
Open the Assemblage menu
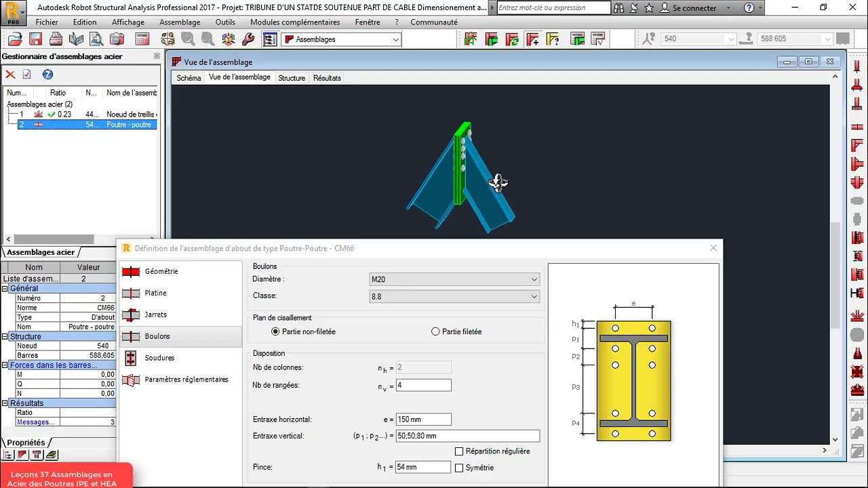pos(180,22)
